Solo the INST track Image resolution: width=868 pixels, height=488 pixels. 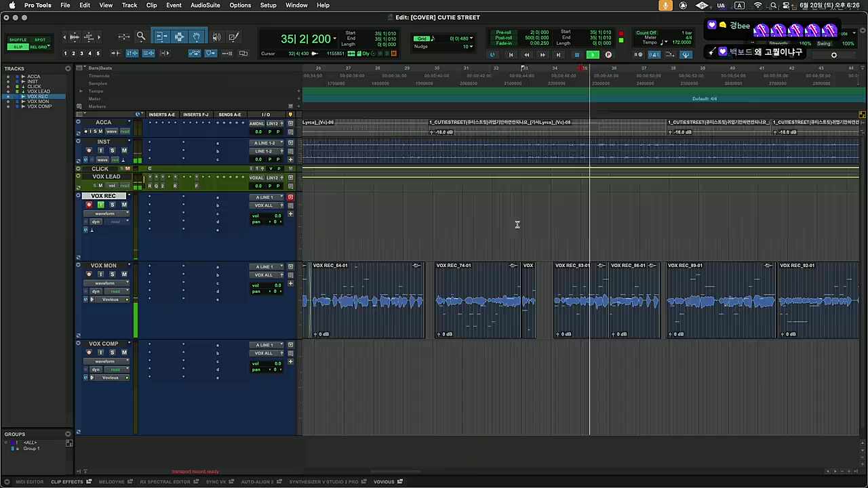click(112, 150)
